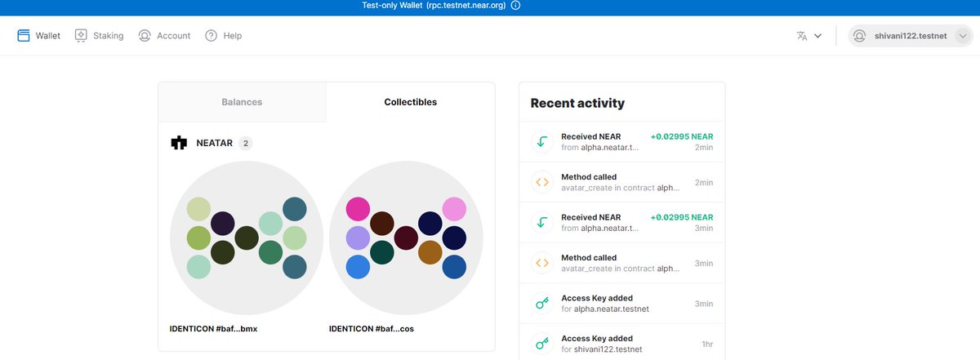Click the NEATAR collection logo icon
980x360 pixels.
tap(179, 143)
